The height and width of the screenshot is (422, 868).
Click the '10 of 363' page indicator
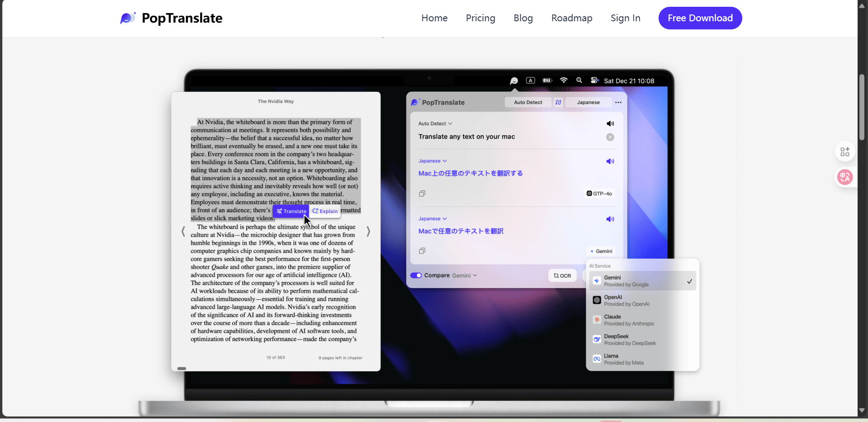(x=275, y=358)
